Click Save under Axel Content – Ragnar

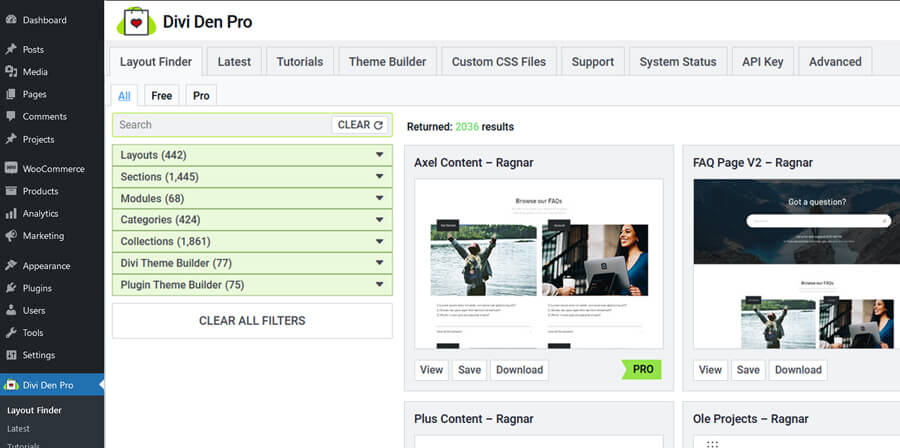click(469, 370)
